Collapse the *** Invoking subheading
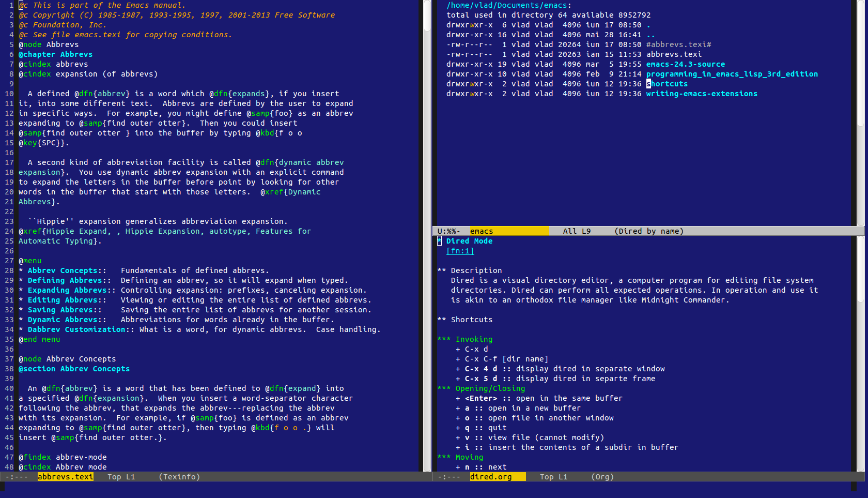The width and height of the screenshot is (868, 498). tap(464, 339)
